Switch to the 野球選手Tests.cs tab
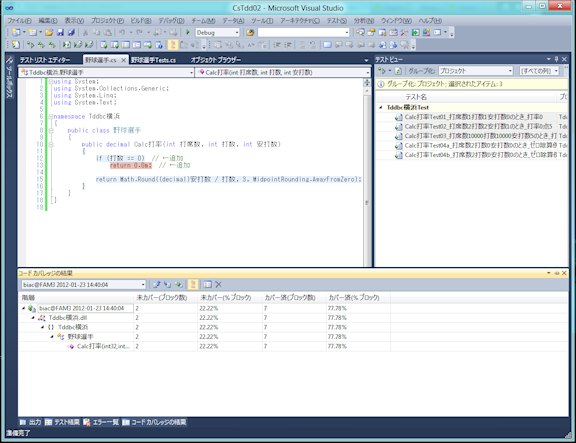Viewport: 576px width, 443px height. coord(154,60)
